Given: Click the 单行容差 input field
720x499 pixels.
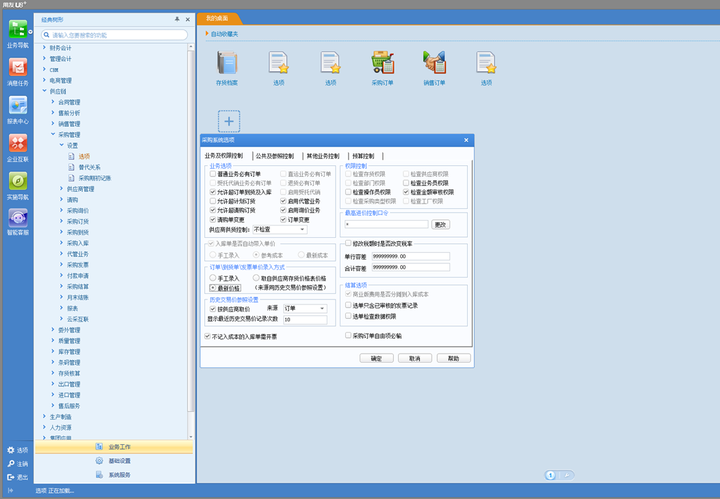Looking at the screenshot, I should click(411, 256).
